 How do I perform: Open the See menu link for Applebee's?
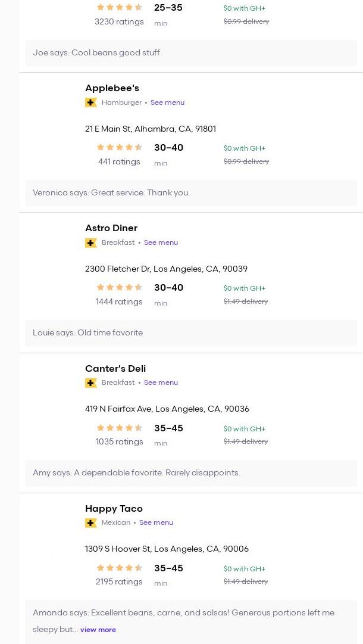[167, 102]
